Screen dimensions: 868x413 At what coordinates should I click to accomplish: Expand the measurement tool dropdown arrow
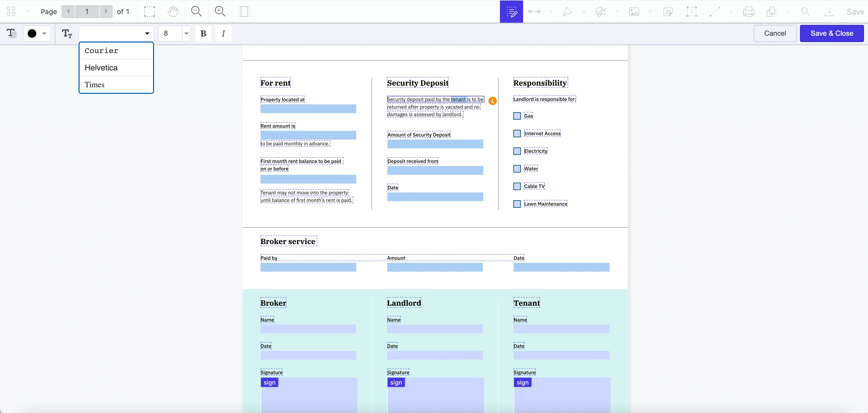click(551, 11)
